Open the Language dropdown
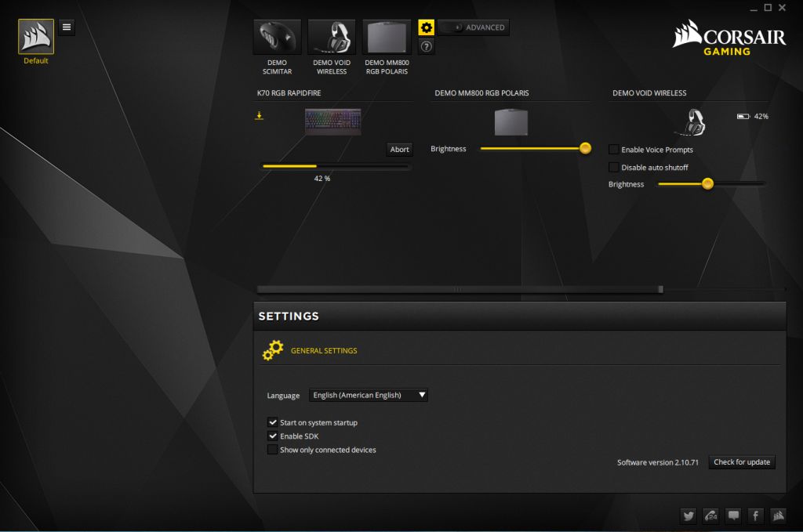Image resolution: width=803 pixels, height=532 pixels. (369, 395)
